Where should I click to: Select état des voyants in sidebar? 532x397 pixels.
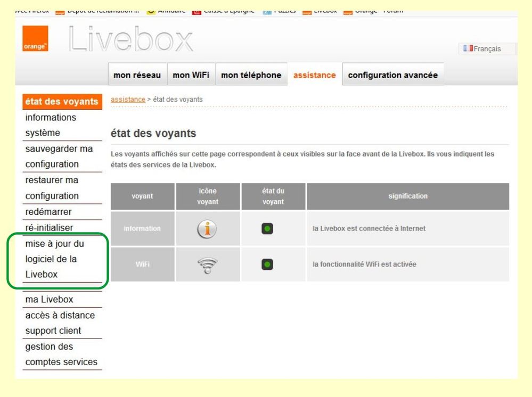(x=62, y=101)
